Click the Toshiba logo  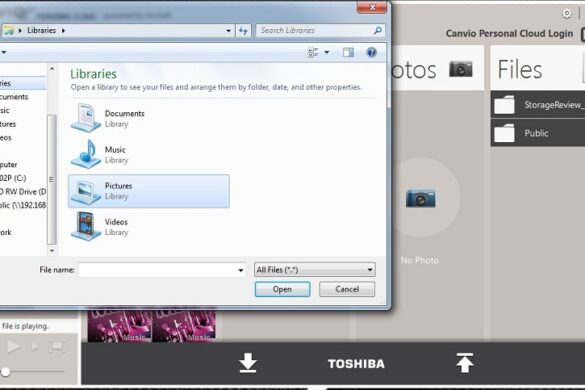pos(356,364)
